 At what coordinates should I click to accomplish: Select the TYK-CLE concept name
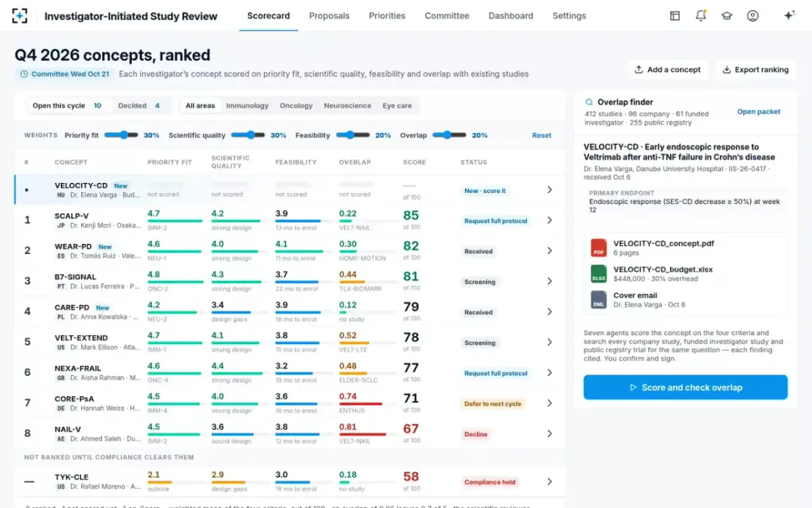click(x=71, y=477)
